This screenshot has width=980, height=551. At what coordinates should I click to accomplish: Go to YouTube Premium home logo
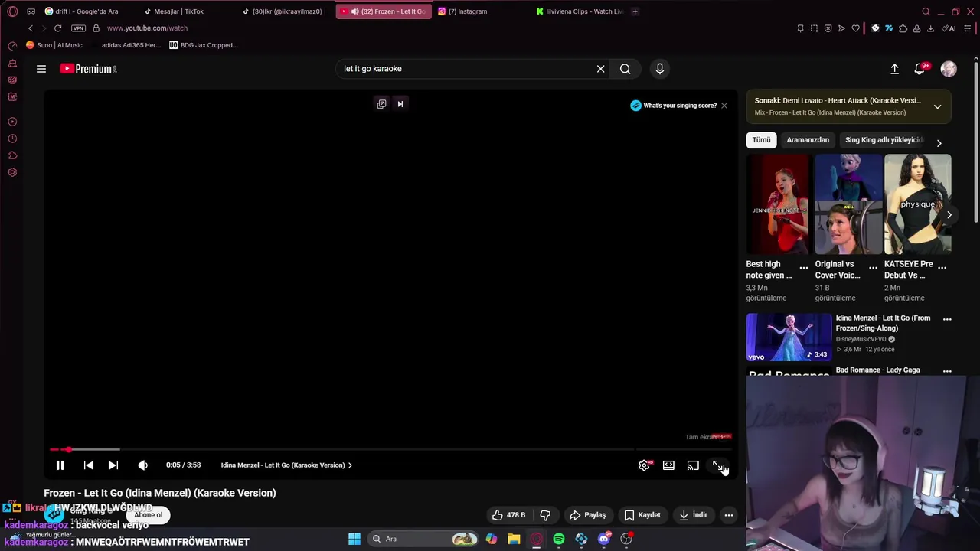pos(88,69)
